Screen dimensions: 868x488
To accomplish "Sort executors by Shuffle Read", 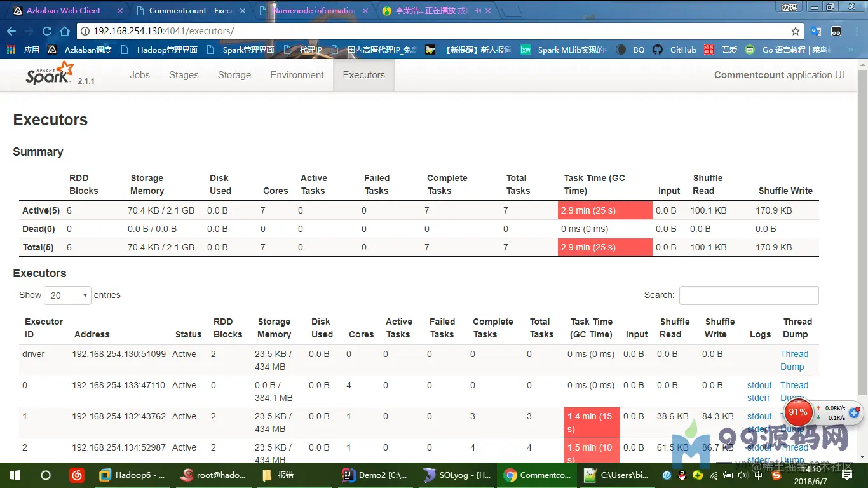I will 674,328.
